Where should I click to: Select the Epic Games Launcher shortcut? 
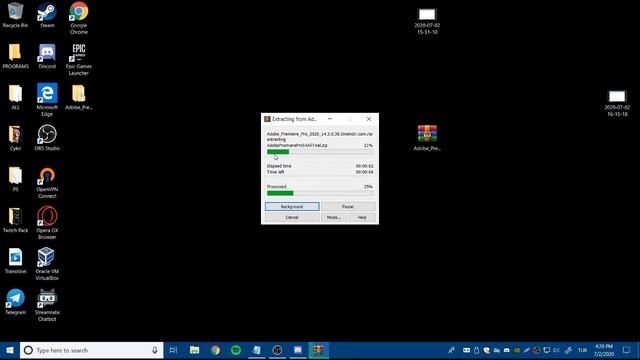coord(78,60)
